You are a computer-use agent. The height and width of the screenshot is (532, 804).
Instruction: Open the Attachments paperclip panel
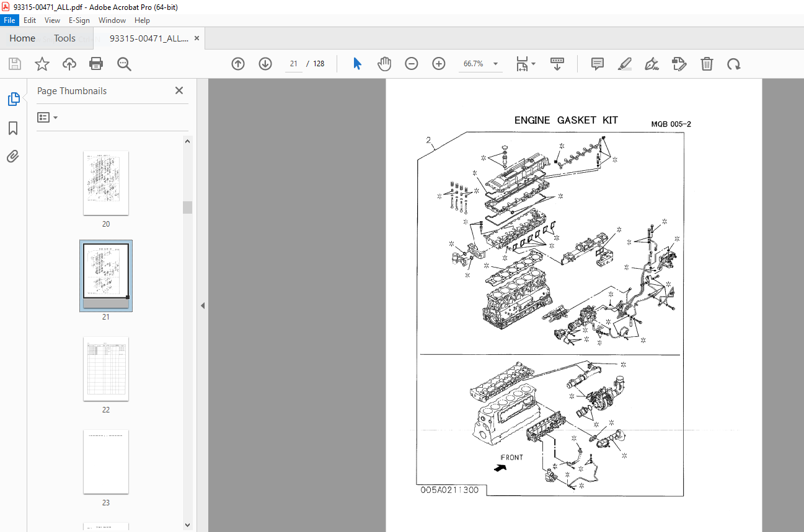point(13,157)
